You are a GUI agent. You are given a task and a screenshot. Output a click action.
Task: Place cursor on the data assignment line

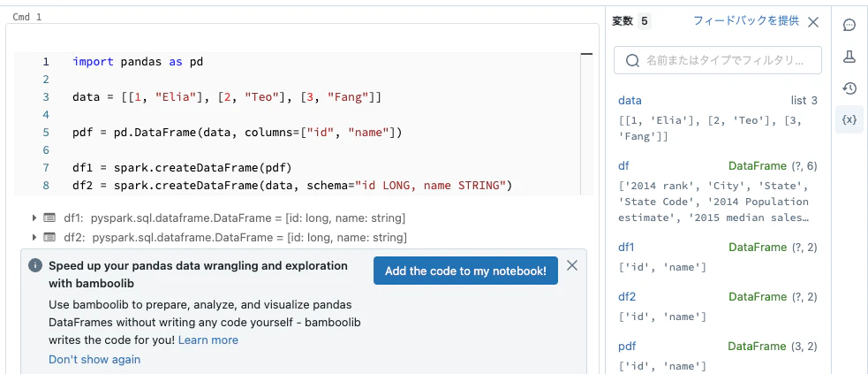pyautogui.click(x=227, y=97)
